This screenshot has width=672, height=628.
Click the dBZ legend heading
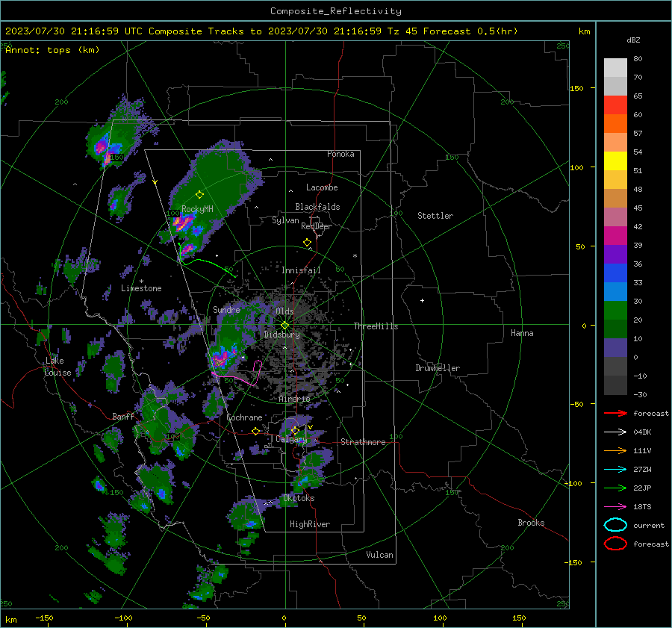[633, 40]
